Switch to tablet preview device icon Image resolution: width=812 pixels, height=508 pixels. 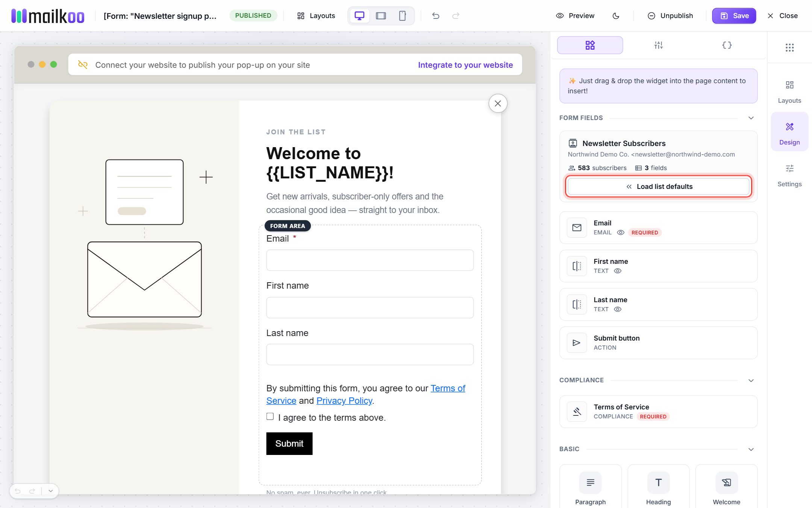(381, 16)
